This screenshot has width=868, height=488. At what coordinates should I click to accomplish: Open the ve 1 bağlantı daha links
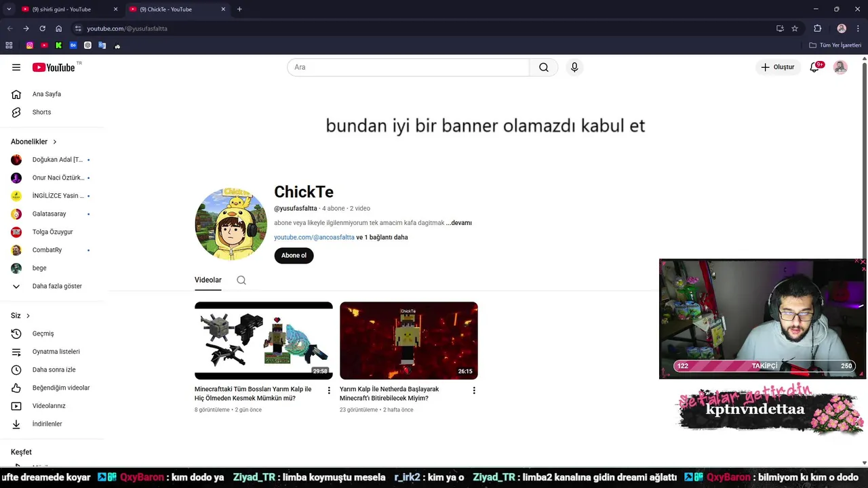coord(382,237)
